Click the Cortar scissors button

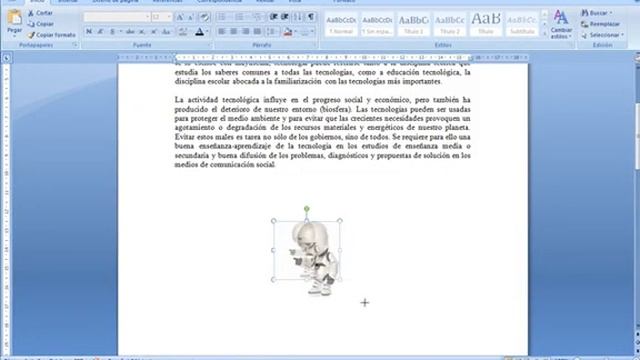[x=40, y=13]
